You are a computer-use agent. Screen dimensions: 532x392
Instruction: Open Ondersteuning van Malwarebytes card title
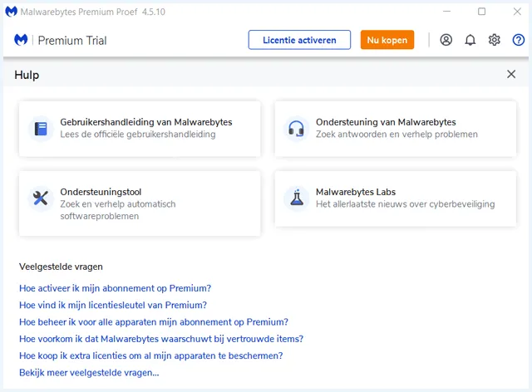pos(386,122)
